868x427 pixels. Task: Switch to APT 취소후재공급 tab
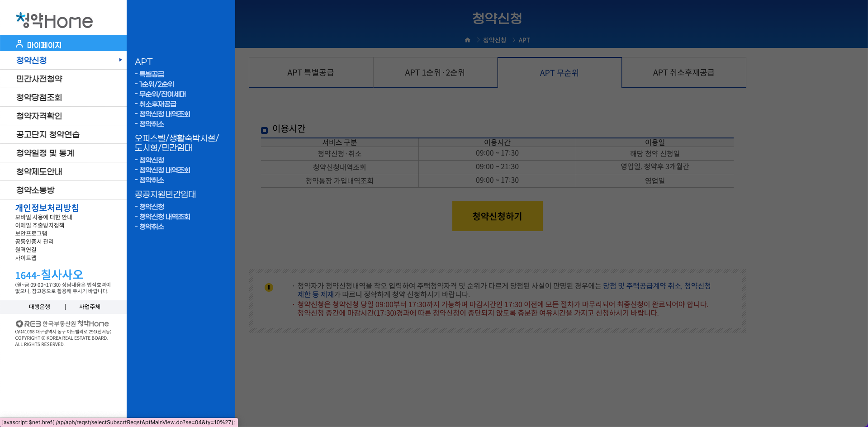point(684,72)
